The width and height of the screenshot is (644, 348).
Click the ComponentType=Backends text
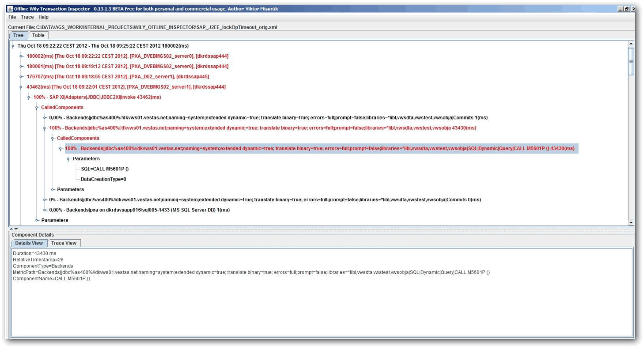43,266
